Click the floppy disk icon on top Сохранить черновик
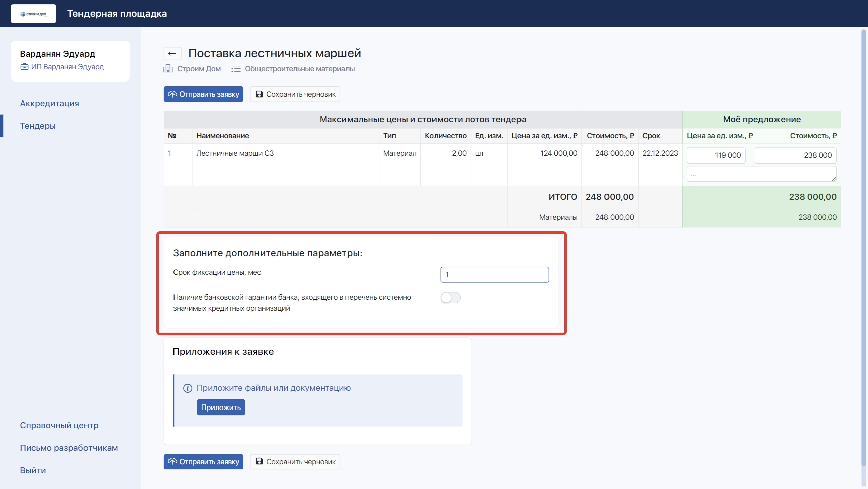Screen dimensions: 868x489 pyautogui.click(x=259, y=94)
